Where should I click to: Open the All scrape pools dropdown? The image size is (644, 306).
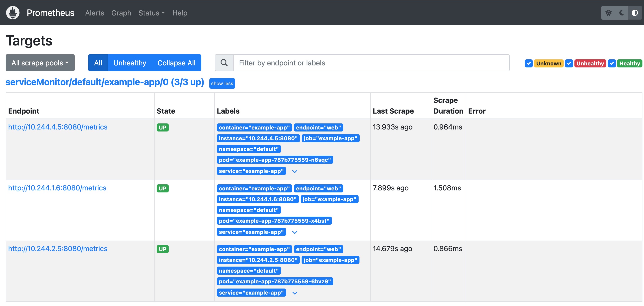40,63
